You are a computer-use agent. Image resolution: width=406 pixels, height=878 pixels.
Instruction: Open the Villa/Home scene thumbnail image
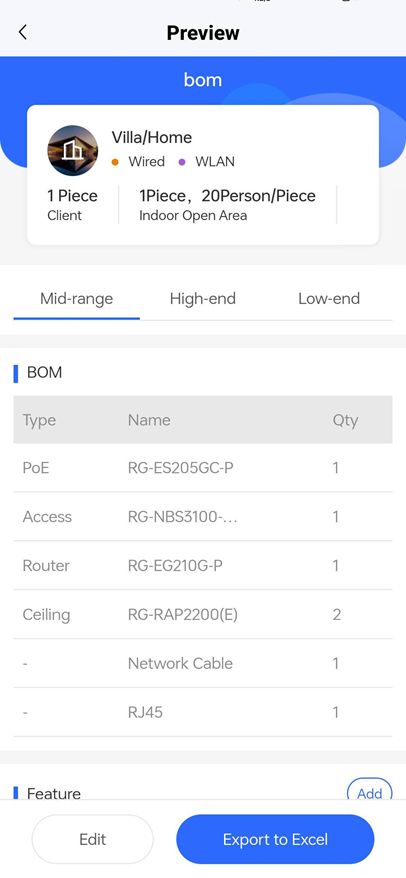73,151
